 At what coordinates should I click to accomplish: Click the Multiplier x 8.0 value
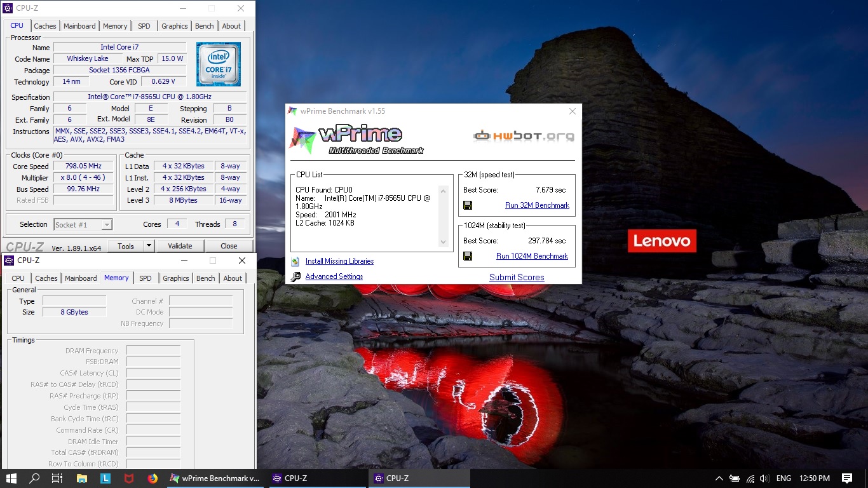(x=84, y=177)
